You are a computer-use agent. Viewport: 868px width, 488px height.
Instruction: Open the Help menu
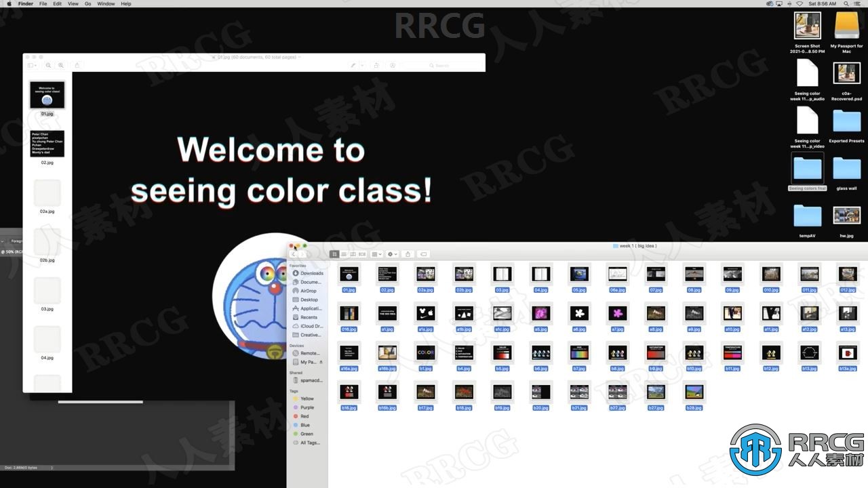126,3
